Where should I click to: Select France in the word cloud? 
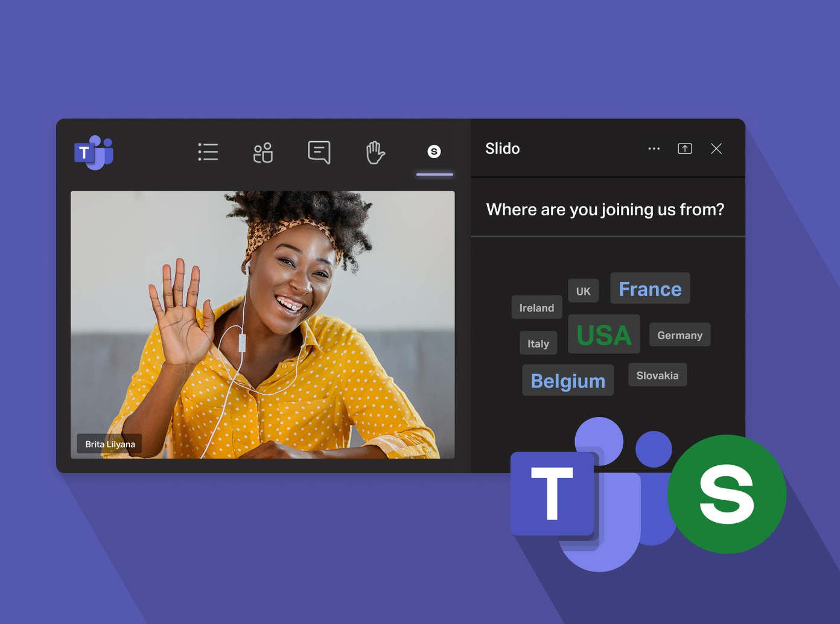point(650,288)
